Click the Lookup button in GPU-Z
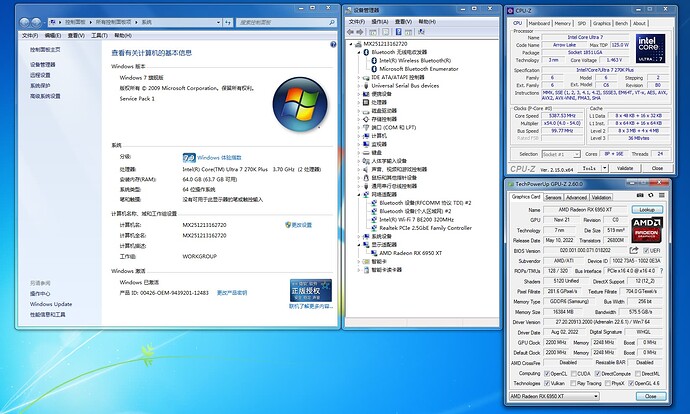 point(647,210)
